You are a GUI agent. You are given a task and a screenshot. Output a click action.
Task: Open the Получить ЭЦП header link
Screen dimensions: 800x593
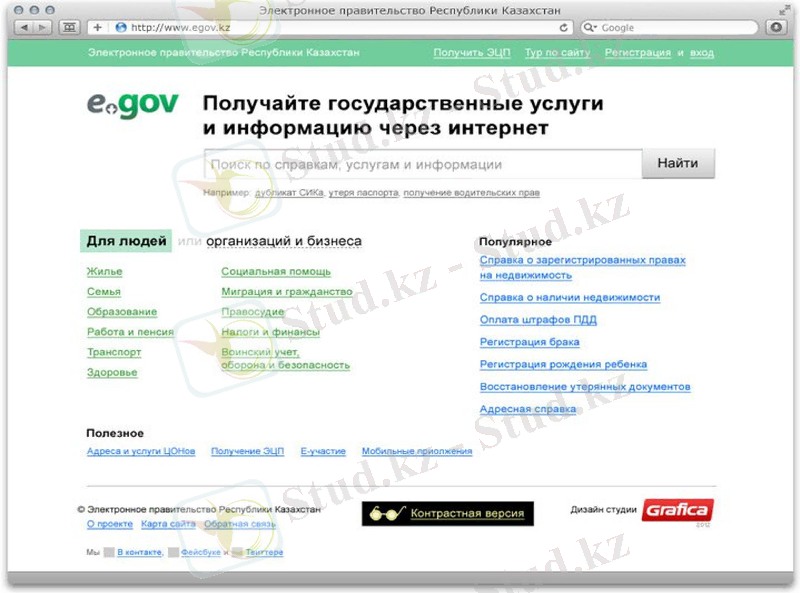(473, 52)
